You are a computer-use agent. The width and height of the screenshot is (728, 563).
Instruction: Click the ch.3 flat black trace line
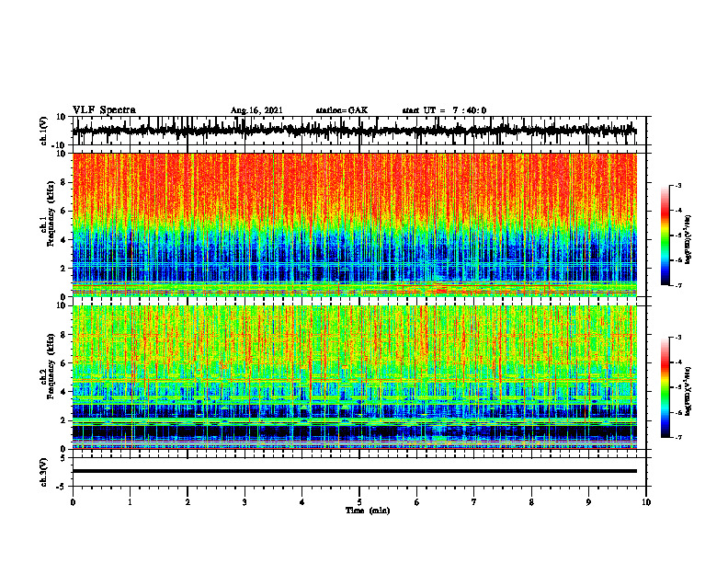pyautogui.click(x=354, y=471)
